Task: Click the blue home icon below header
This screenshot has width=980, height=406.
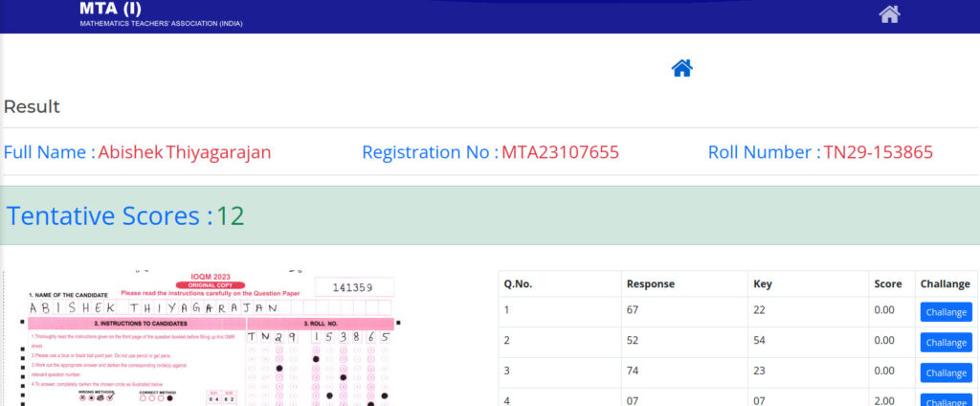Action: [681, 68]
